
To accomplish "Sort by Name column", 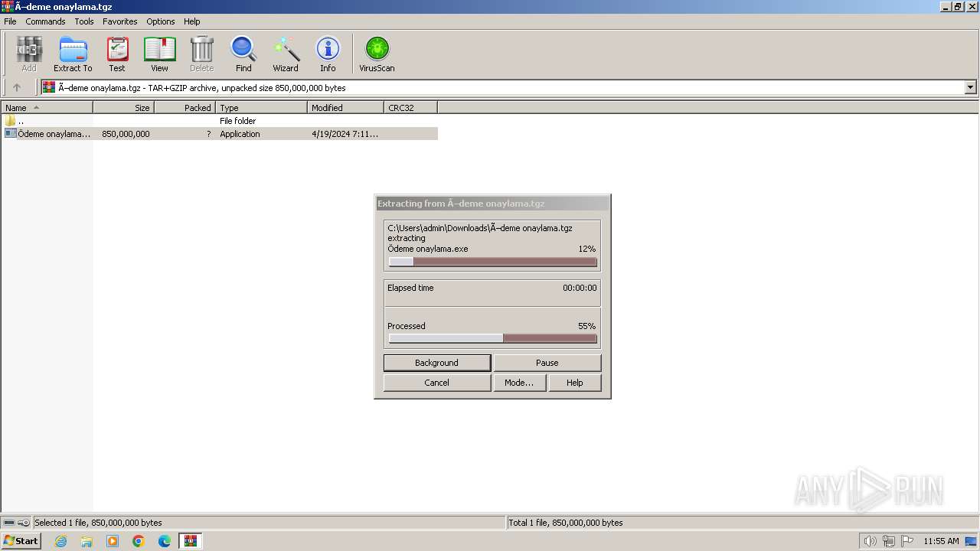I will click(x=47, y=108).
